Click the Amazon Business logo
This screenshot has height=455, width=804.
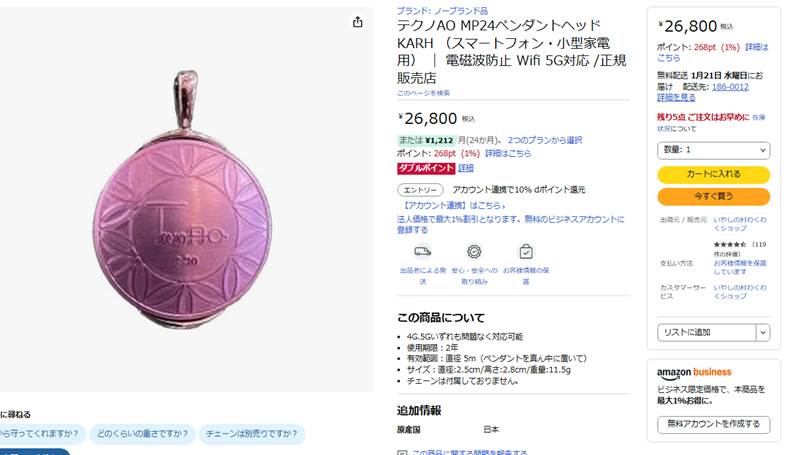tap(694, 372)
